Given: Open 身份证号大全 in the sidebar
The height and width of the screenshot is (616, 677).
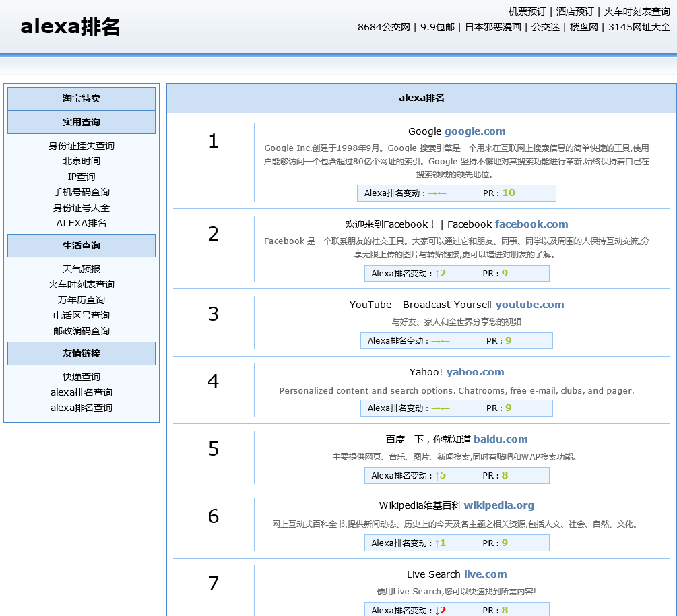Looking at the screenshot, I should pos(81,208).
